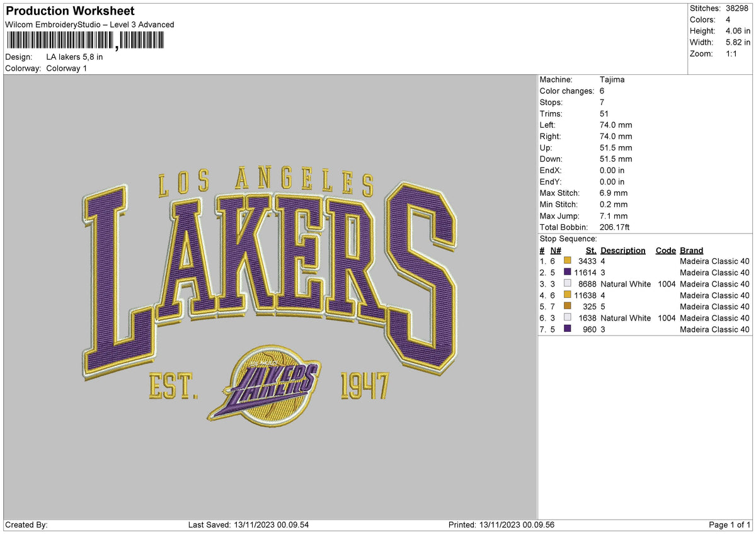The width and height of the screenshot is (756, 534).
Task: Click the Left value '74.0 mm'
Action: (x=616, y=125)
